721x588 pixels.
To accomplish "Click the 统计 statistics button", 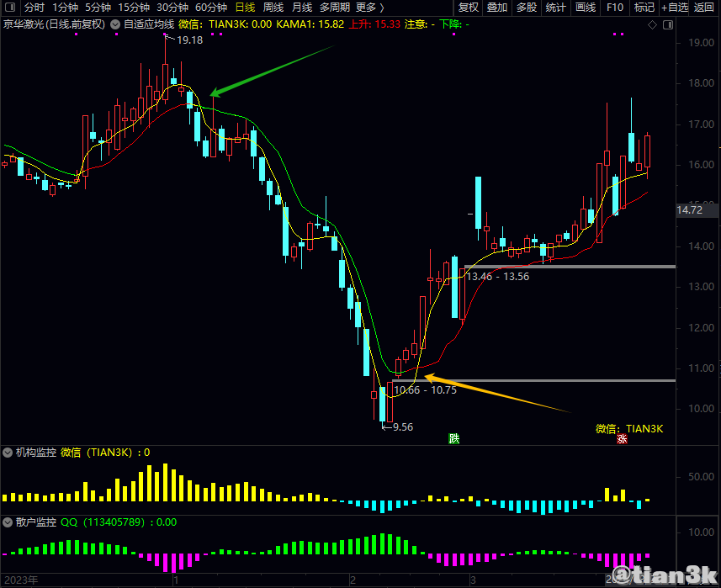I will tap(555, 8).
